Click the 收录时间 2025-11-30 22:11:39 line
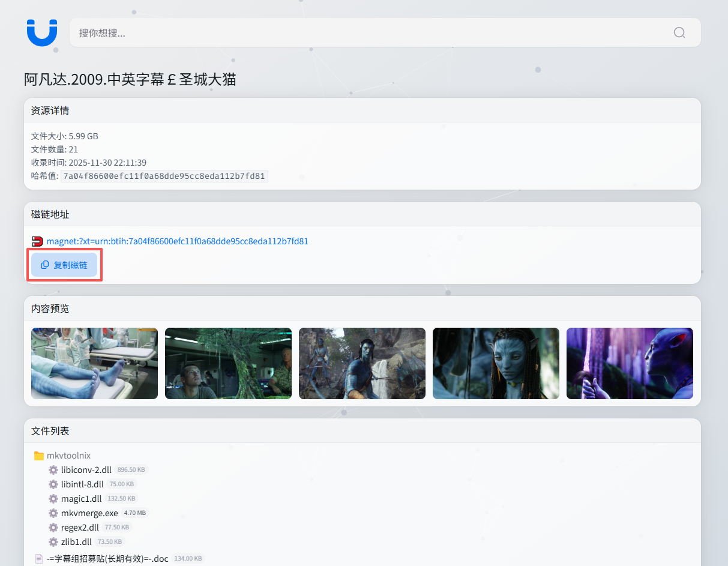This screenshot has height=566, width=728. (x=89, y=163)
